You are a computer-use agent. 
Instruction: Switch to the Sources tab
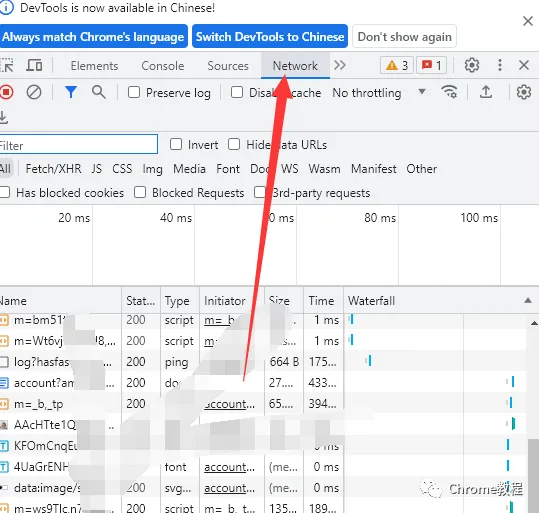click(228, 66)
